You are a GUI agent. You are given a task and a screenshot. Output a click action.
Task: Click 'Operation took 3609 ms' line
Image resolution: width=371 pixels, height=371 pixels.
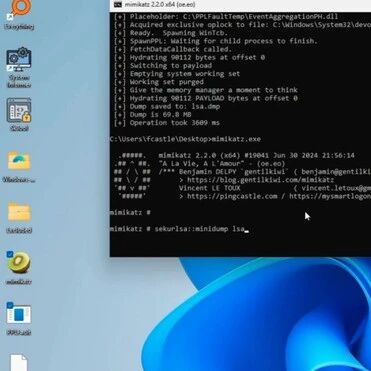click(167, 123)
